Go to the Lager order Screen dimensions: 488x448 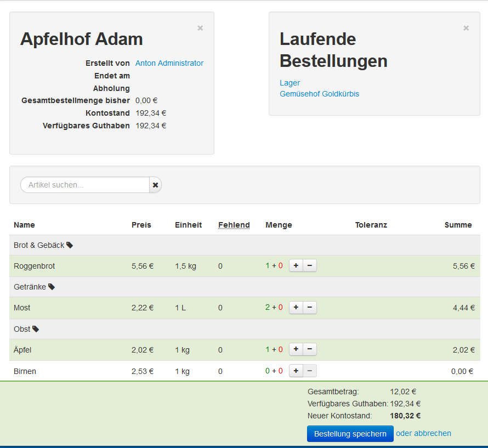[x=290, y=83]
